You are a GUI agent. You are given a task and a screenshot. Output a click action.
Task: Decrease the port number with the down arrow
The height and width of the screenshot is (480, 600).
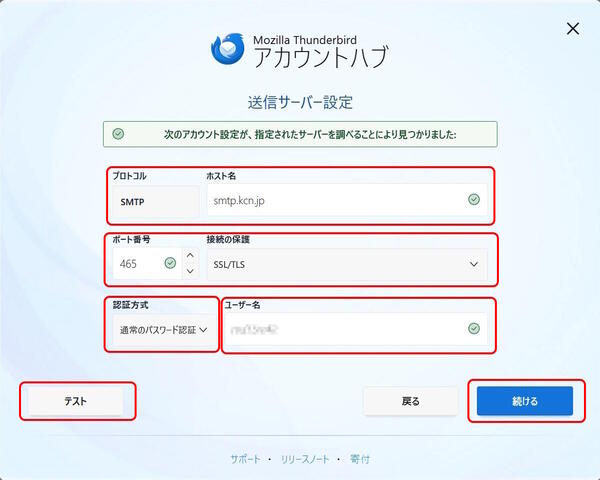point(190,271)
